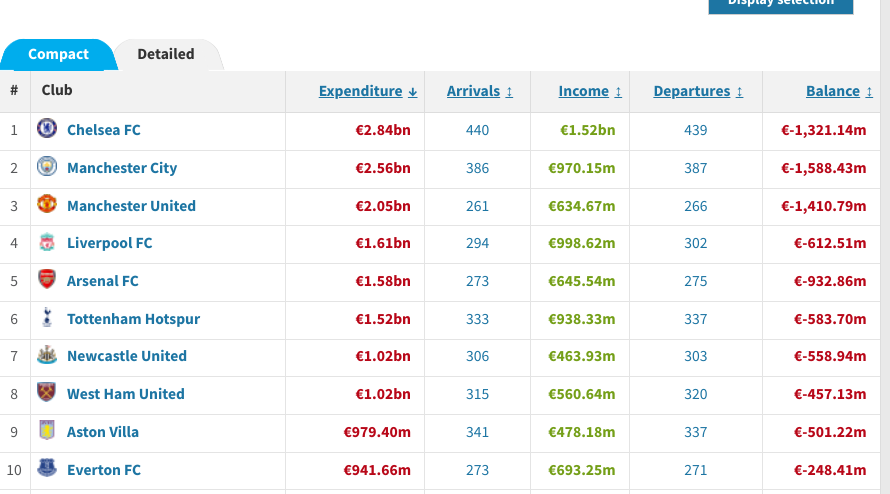Click the Arsenal FC crest icon
Viewport: 890px width, 494px height.
47,280
